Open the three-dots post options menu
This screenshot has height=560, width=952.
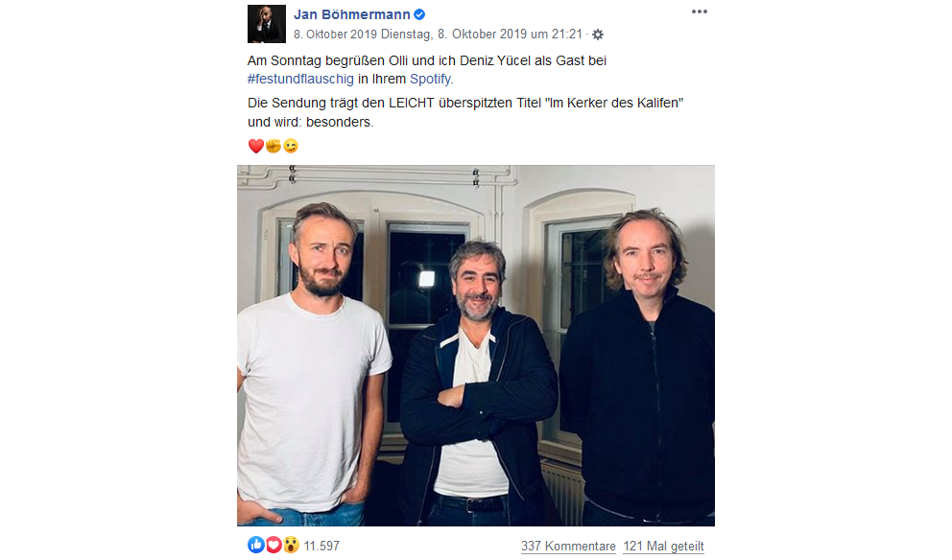[x=699, y=12]
